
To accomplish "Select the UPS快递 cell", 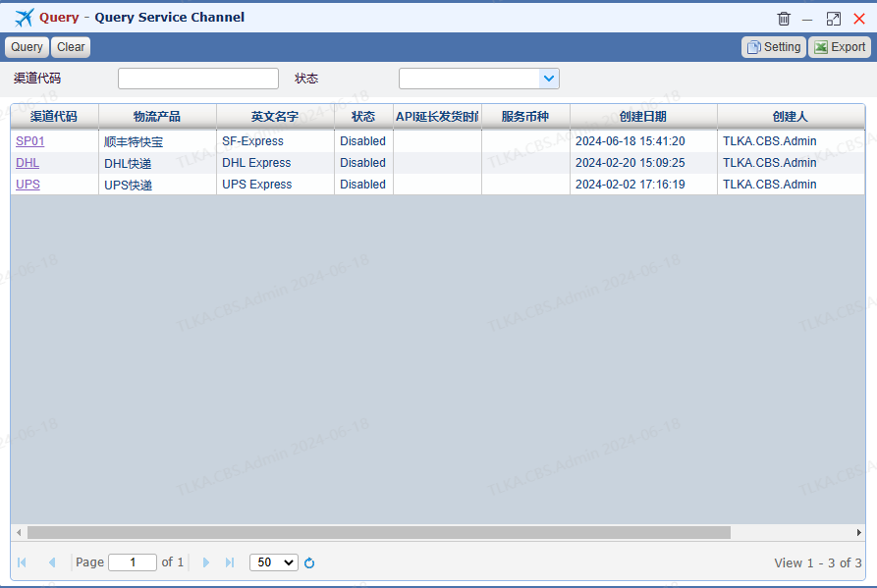I will [x=157, y=185].
